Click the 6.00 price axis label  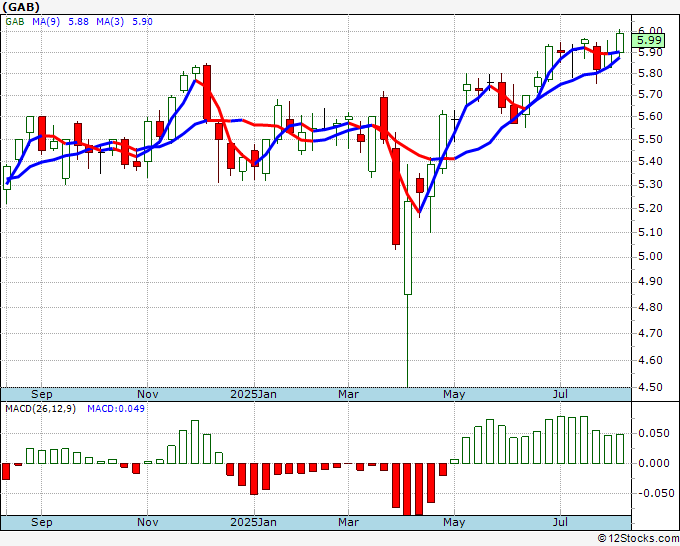[x=651, y=30]
